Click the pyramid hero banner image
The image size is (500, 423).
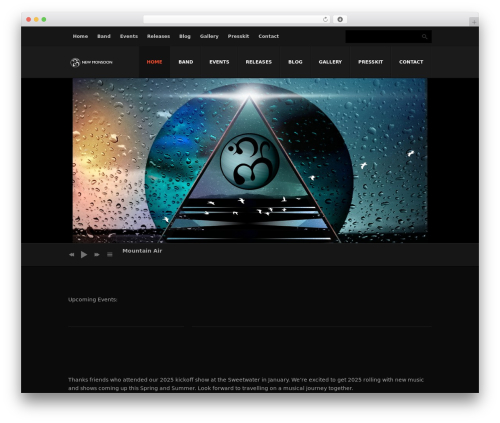250,160
